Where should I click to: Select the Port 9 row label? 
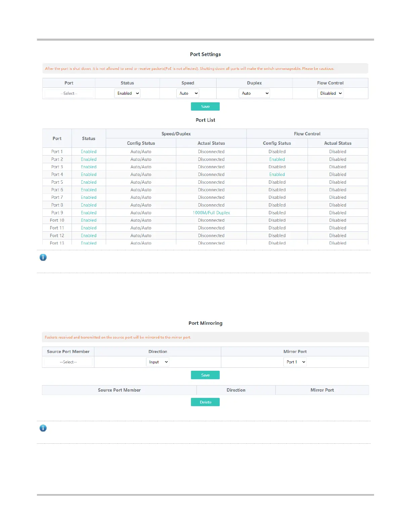point(57,213)
